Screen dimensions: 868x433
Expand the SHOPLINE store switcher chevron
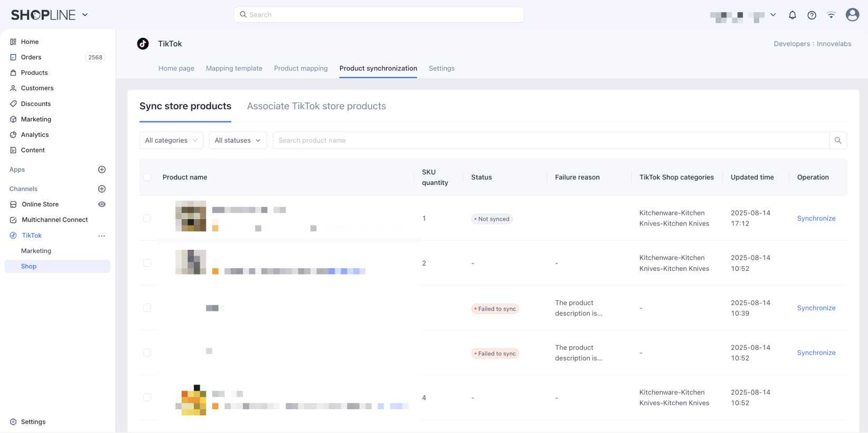[85, 15]
